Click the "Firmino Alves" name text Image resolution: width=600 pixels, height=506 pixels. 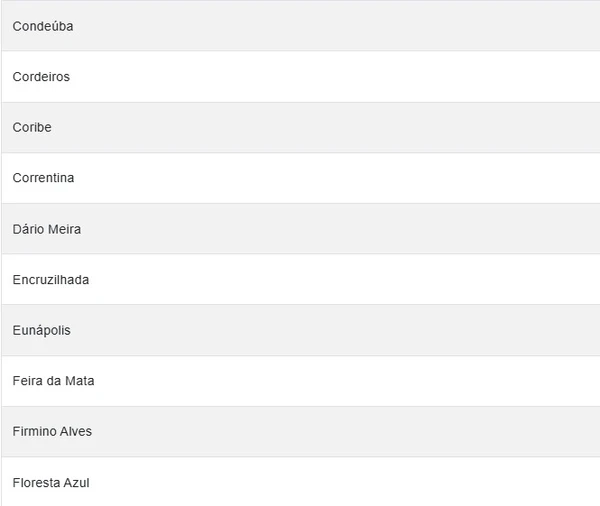coord(53,432)
